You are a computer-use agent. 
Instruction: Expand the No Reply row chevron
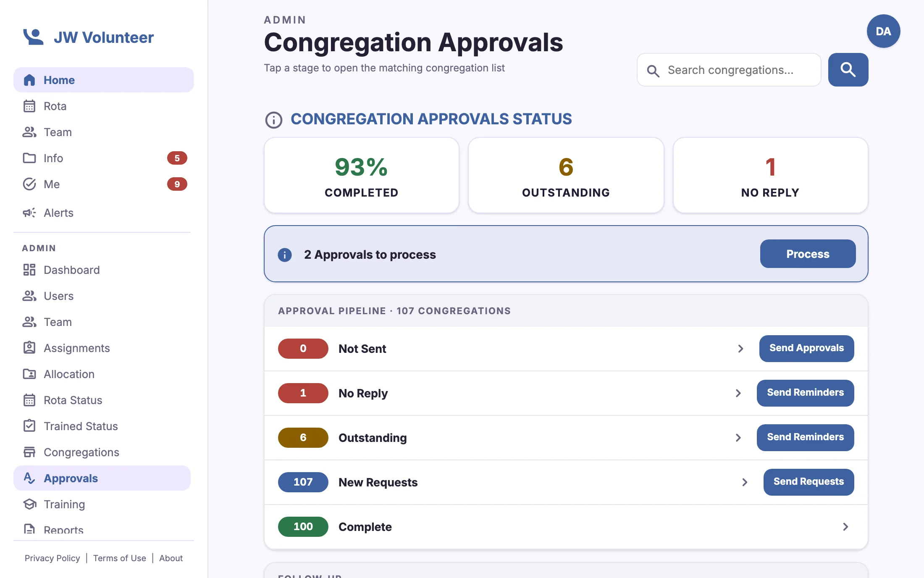[x=738, y=393]
